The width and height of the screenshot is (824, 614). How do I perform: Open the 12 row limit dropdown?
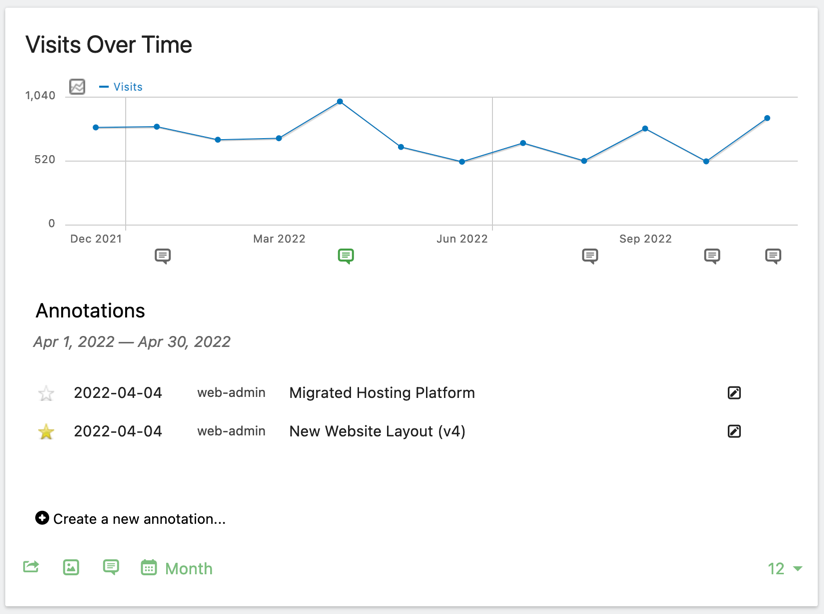point(785,568)
